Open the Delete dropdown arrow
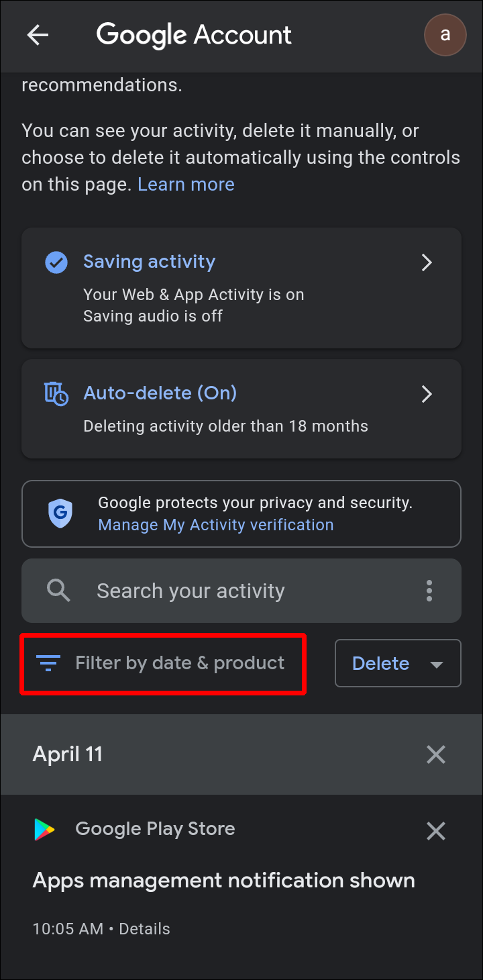This screenshot has height=980, width=483. tap(437, 664)
